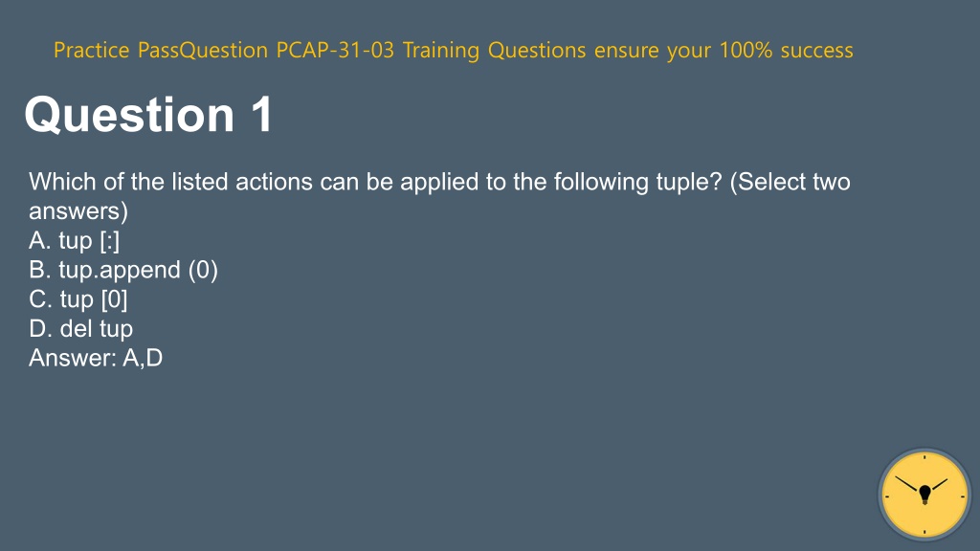Click the clock's long minute hand
The width and height of the screenshot is (980, 551).
(907, 483)
